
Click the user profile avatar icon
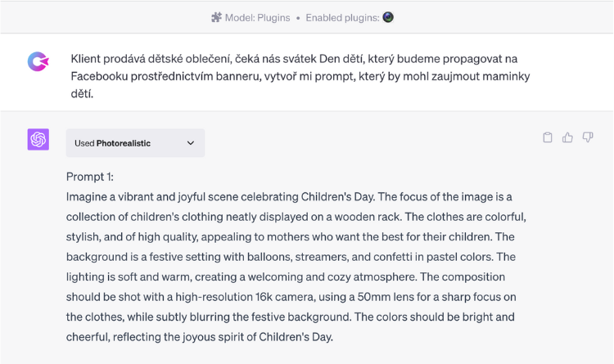click(x=38, y=62)
